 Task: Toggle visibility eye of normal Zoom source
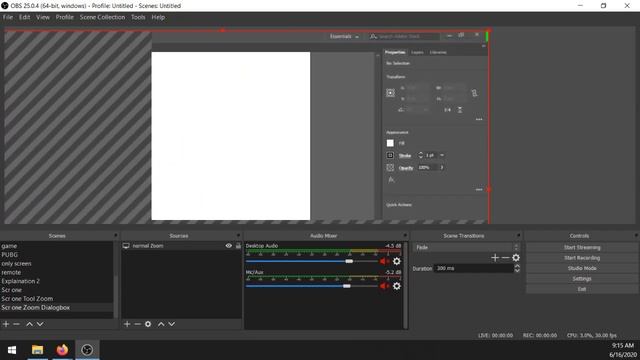click(229, 246)
